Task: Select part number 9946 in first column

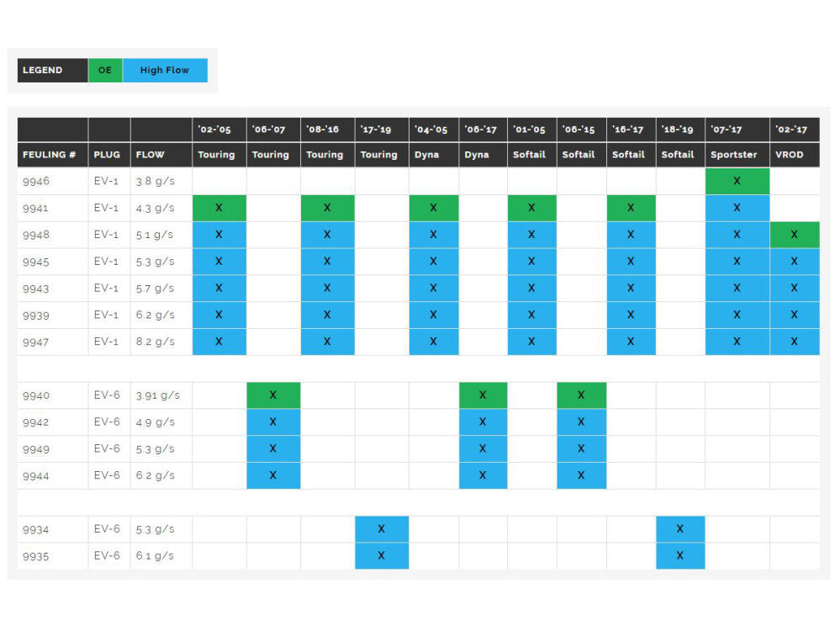Action: 36,182
